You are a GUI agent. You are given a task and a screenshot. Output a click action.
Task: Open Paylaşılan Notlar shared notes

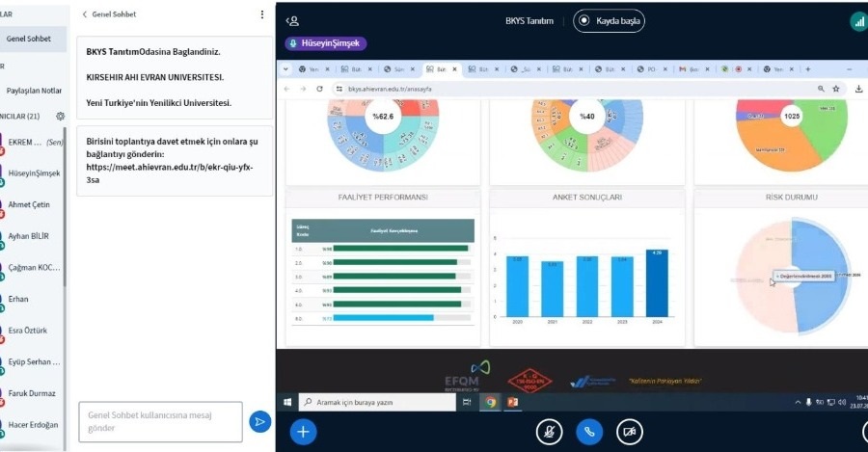tap(34, 91)
